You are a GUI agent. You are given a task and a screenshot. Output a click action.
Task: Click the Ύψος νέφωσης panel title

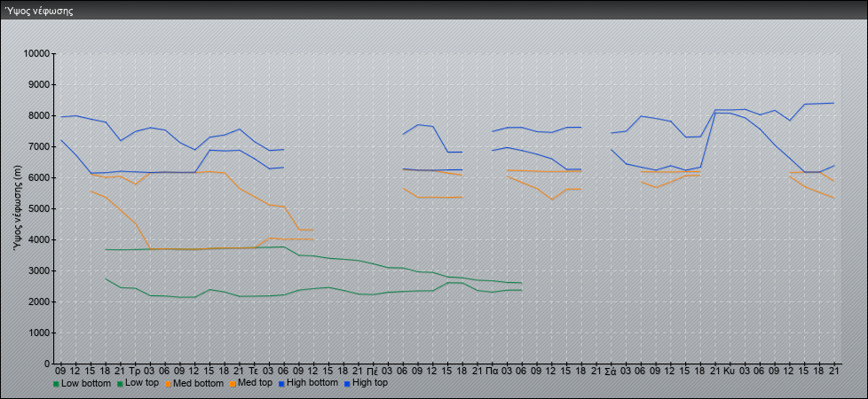point(39,12)
